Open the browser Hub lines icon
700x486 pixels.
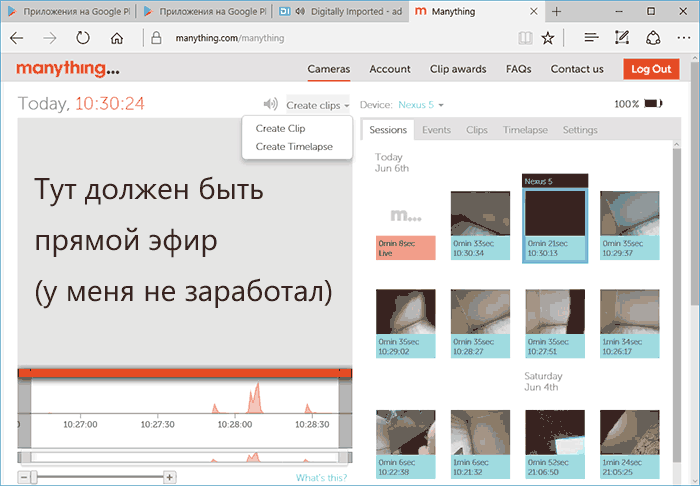click(592, 38)
